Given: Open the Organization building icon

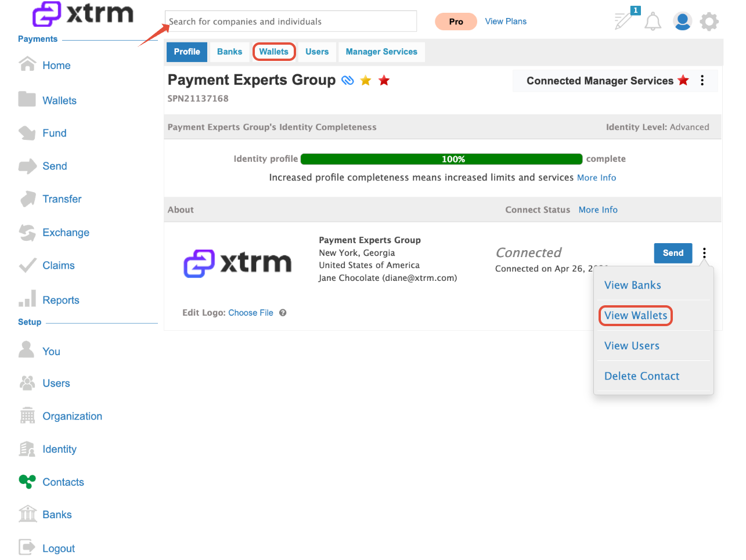Looking at the screenshot, I should point(27,416).
